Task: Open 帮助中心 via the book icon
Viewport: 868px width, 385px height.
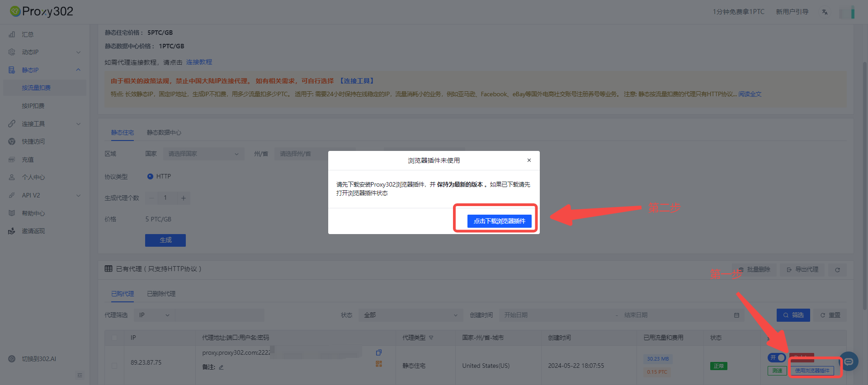Action: pyautogui.click(x=12, y=213)
